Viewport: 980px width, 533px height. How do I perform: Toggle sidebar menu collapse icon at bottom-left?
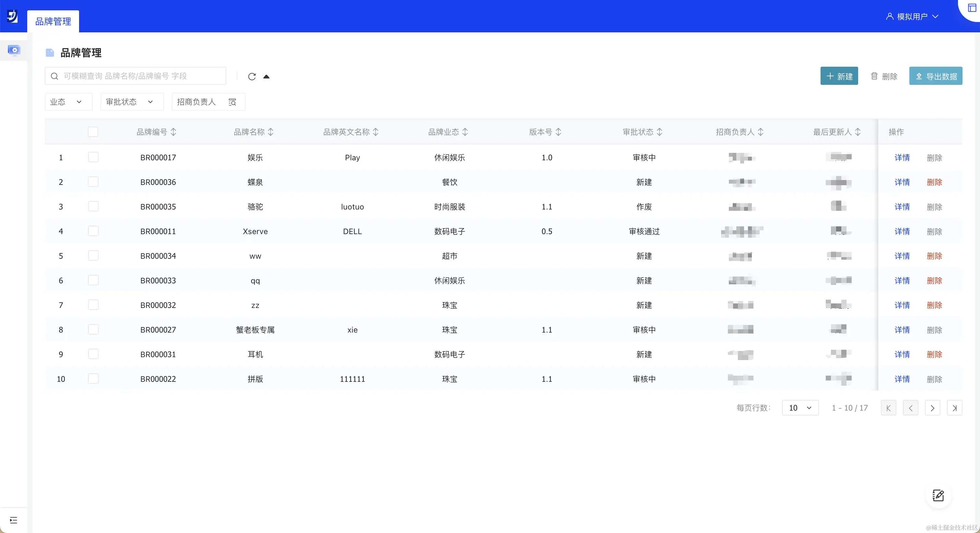[14, 520]
